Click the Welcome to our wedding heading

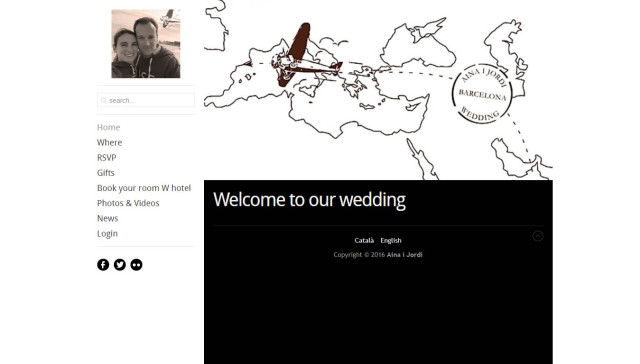point(309,200)
